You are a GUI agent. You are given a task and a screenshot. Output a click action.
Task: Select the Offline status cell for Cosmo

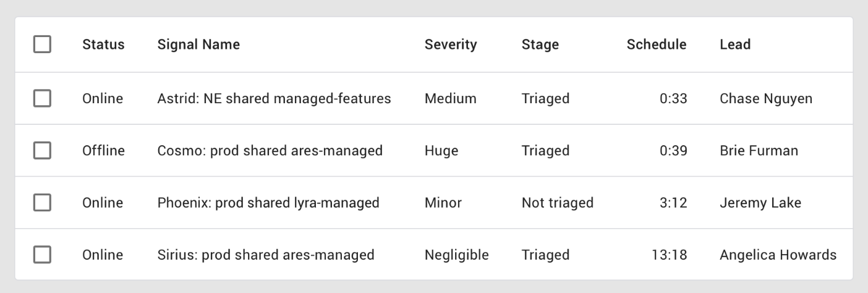(x=103, y=150)
